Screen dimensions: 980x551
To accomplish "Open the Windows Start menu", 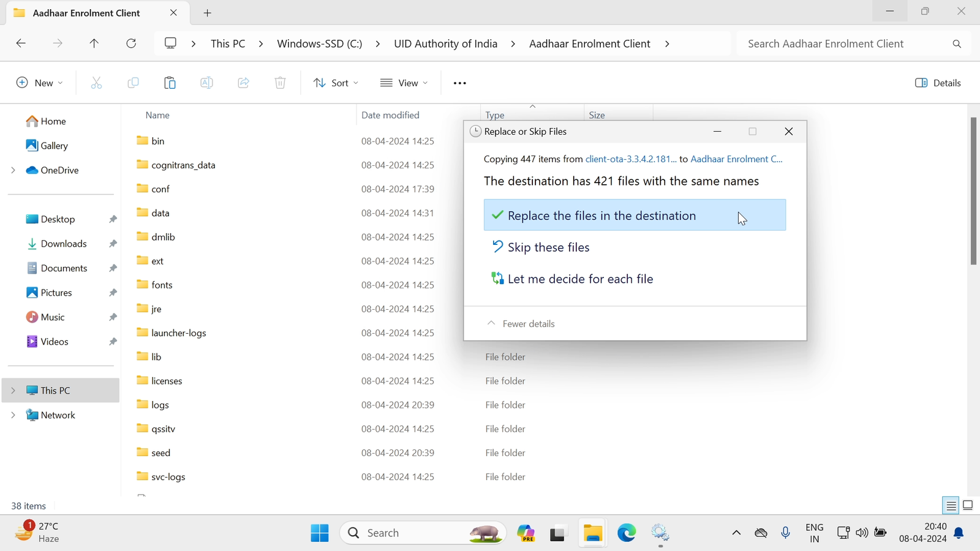I will point(319,533).
